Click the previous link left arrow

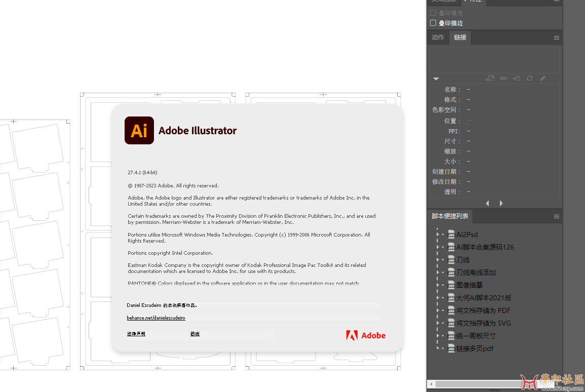pyautogui.click(x=487, y=203)
